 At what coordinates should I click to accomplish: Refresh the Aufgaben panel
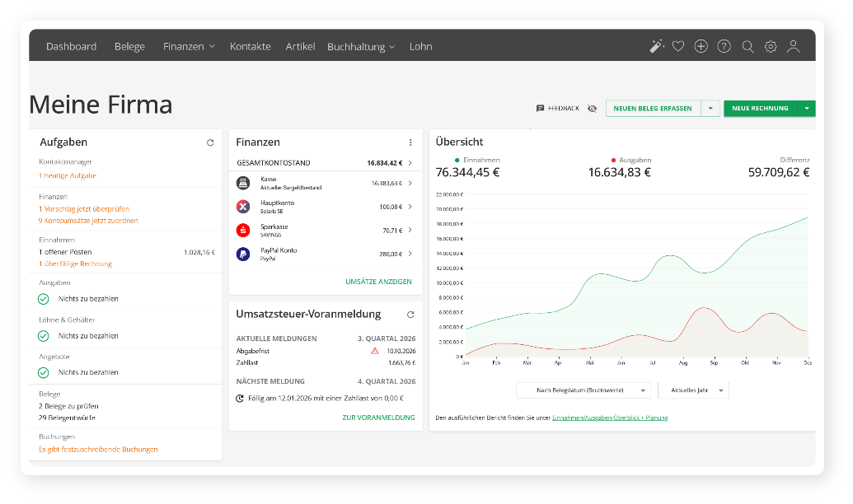[210, 142]
